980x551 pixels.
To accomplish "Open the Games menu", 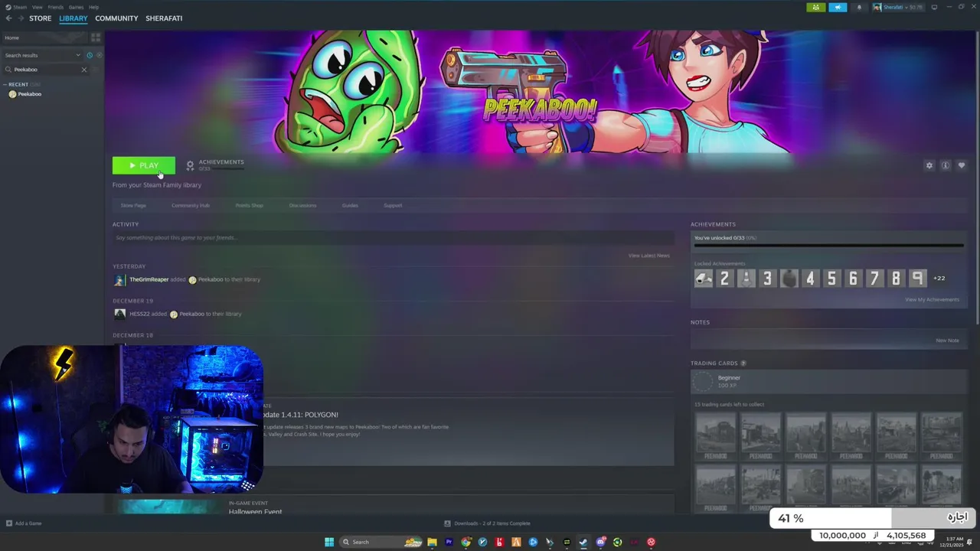I will click(76, 7).
